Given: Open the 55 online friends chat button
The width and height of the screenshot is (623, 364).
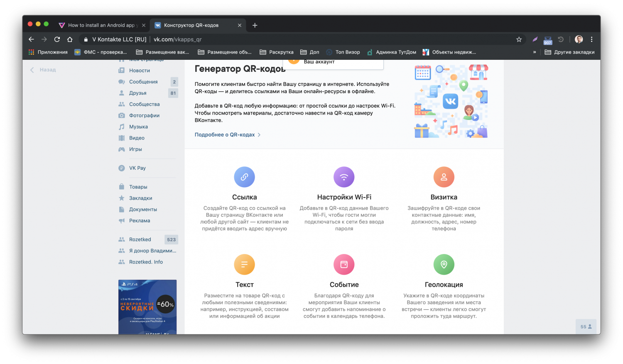Looking at the screenshot, I should 586,327.
